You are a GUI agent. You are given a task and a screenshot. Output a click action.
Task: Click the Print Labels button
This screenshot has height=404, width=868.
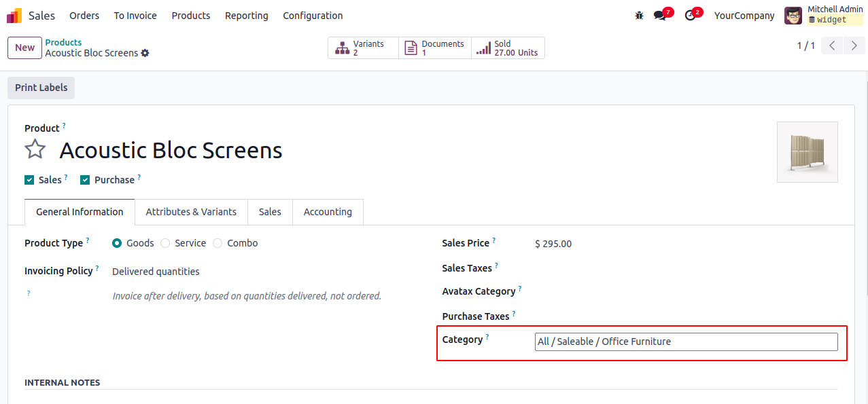41,88
